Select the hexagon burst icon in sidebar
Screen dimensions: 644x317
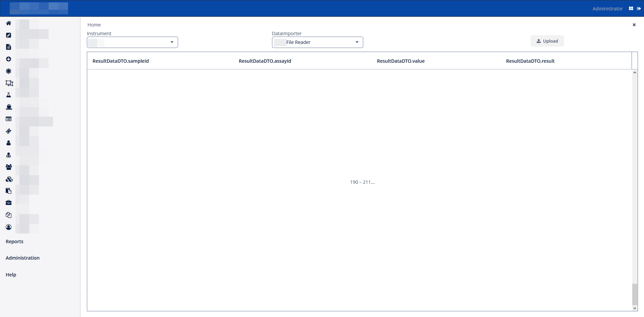(x=9, y=71)
